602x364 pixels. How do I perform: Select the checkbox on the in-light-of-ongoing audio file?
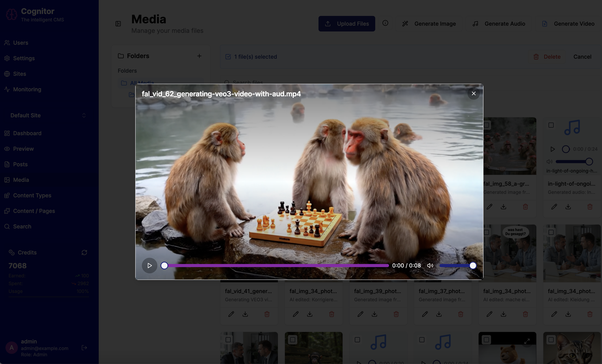[551, 125]
